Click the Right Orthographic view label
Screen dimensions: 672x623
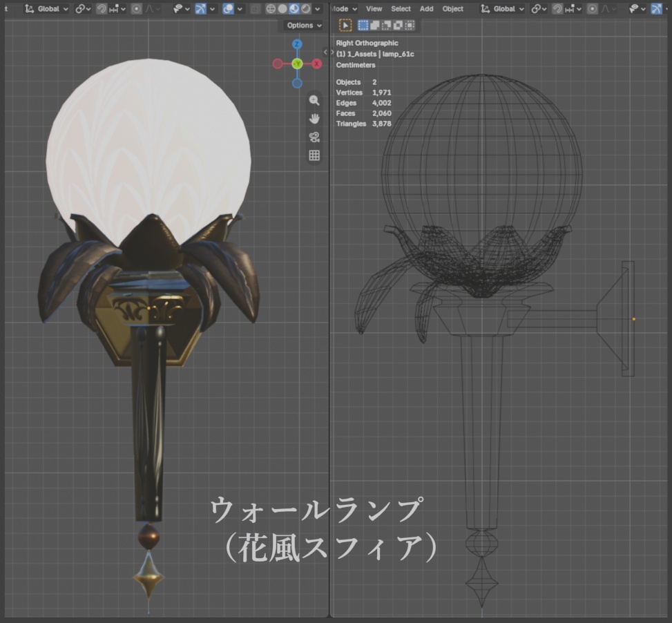coord(367,43)
